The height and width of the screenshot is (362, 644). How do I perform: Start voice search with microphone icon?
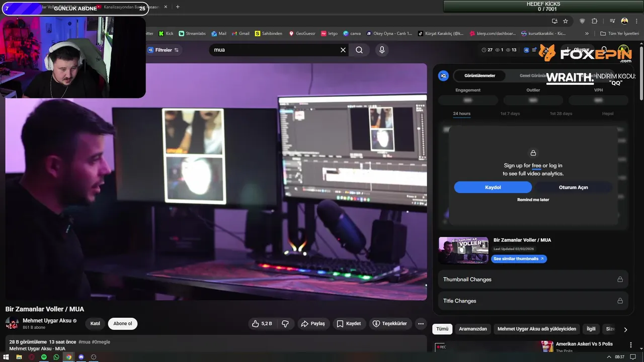tap(382, 50)
